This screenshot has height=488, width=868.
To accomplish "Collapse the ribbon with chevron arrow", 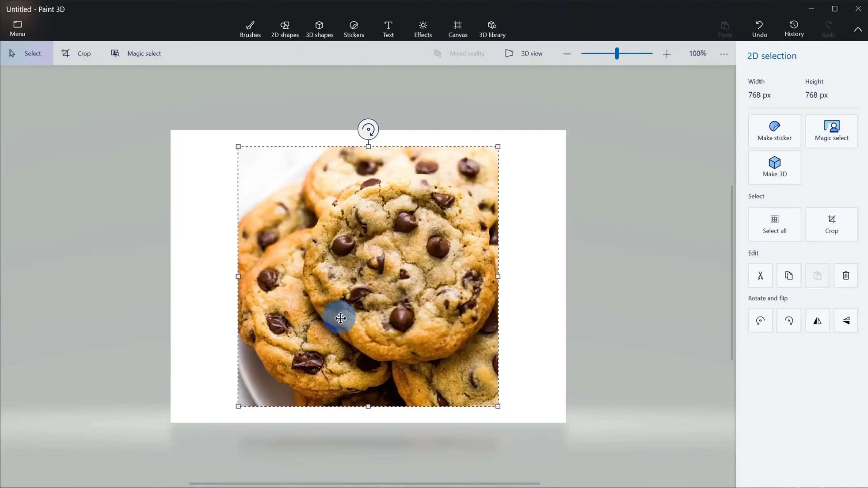I will (x=857, y=29).
